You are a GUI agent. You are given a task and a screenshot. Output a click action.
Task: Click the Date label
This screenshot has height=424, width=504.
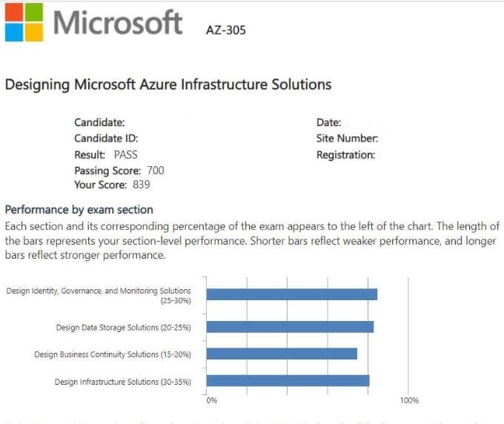pyautogui.click(x=328, y=122)
